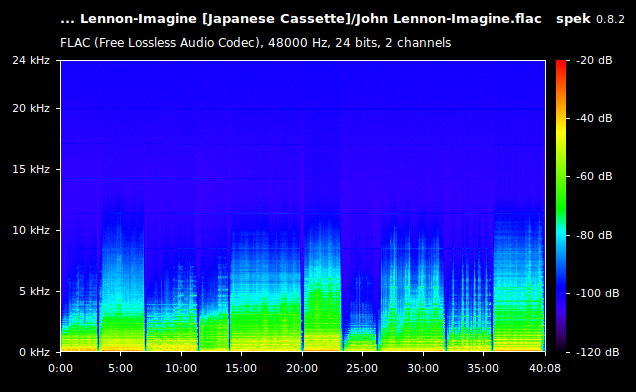Click the "20 kHz" frequency axis label
Screen dimensions: 636x392
coord(31,108)
